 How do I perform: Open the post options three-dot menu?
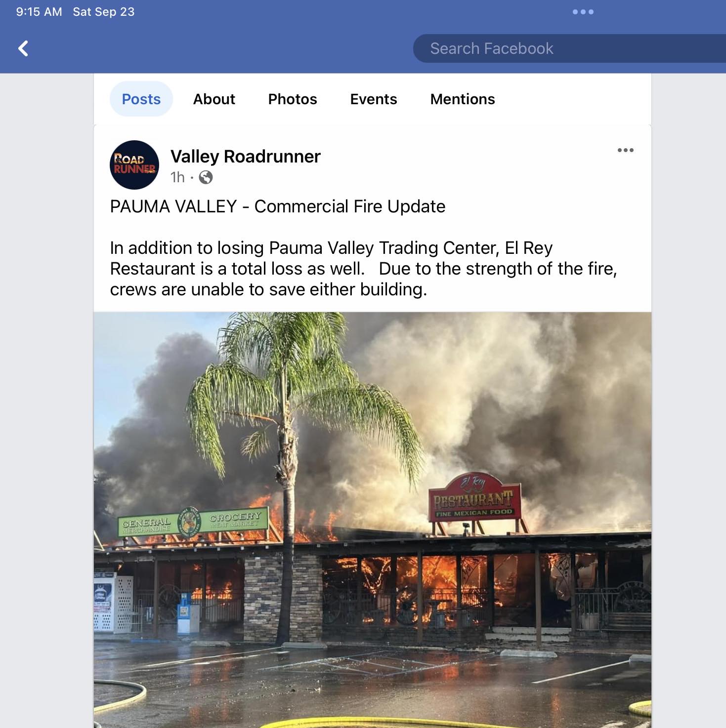tap(625, 150)
